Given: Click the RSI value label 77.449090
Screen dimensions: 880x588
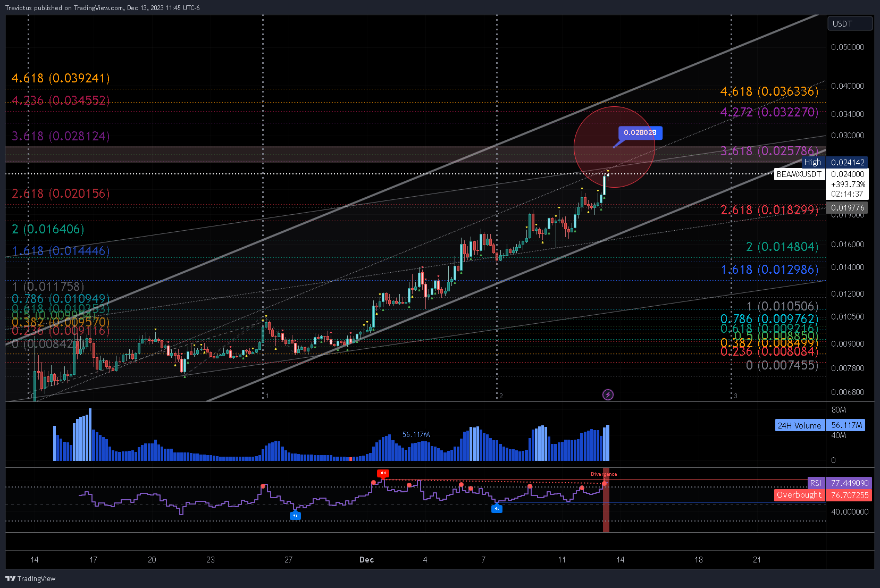Looking at the screenshot, I should (850, 483).
